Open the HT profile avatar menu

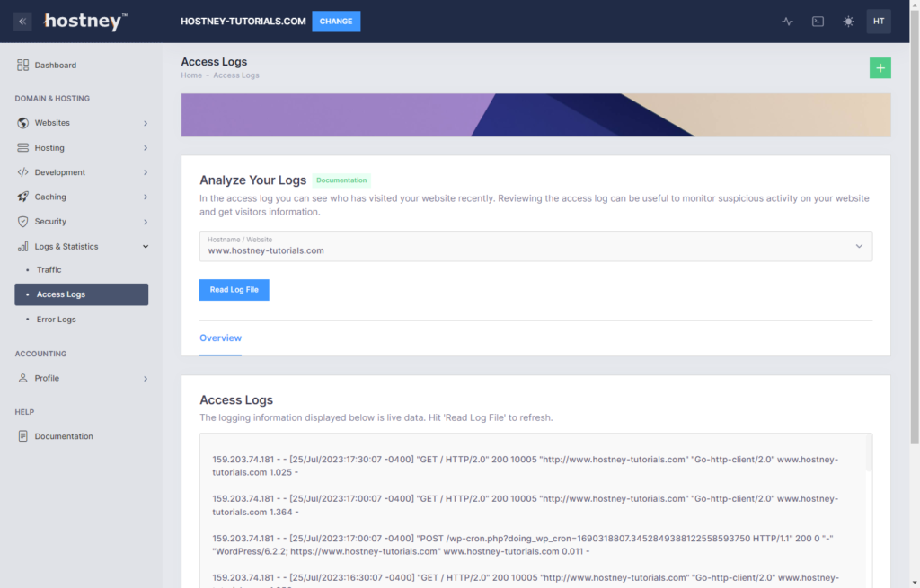coord(878,21)
